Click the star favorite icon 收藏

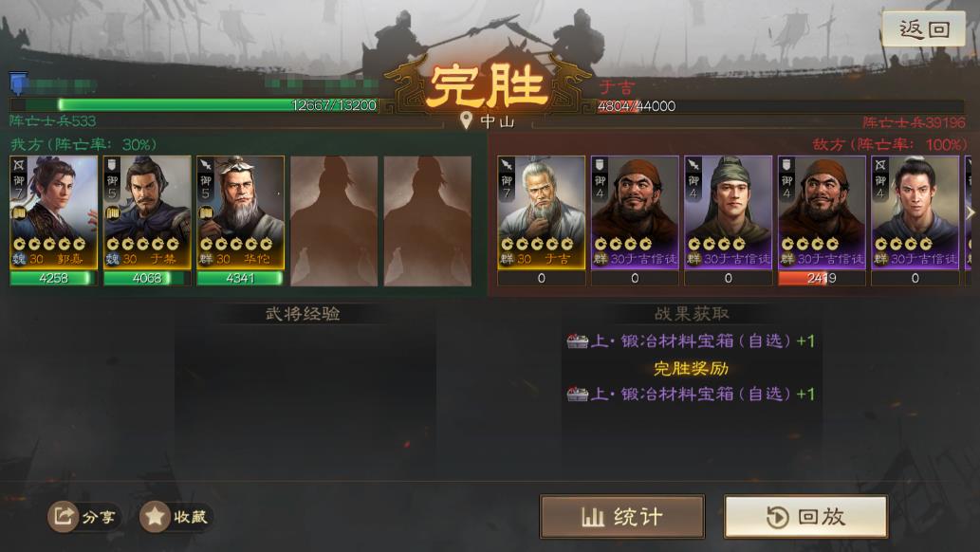(155, 516)
